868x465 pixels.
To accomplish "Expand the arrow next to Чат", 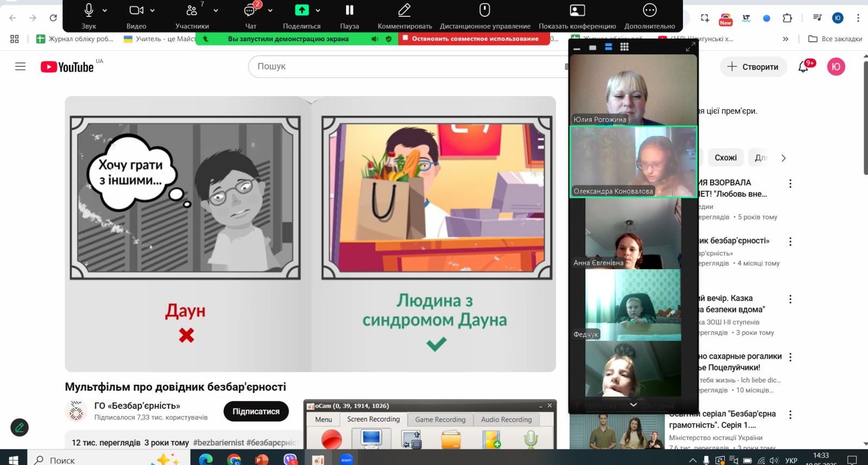I will (x=270, y=10).
